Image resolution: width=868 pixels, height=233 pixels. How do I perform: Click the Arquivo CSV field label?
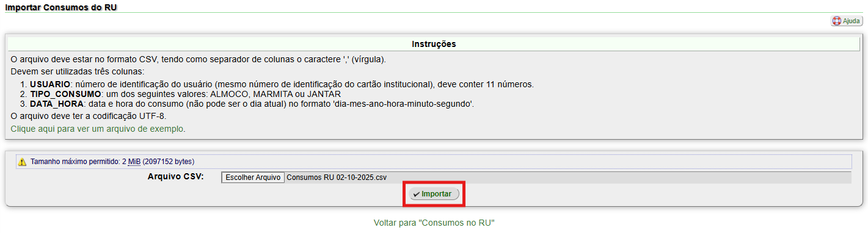tap(175, 177)
